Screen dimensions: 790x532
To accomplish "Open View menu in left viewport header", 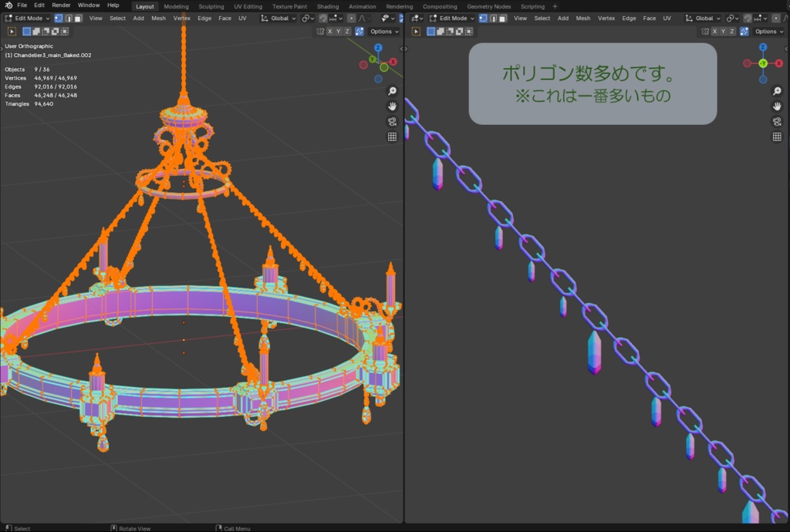I will (96, 19).
